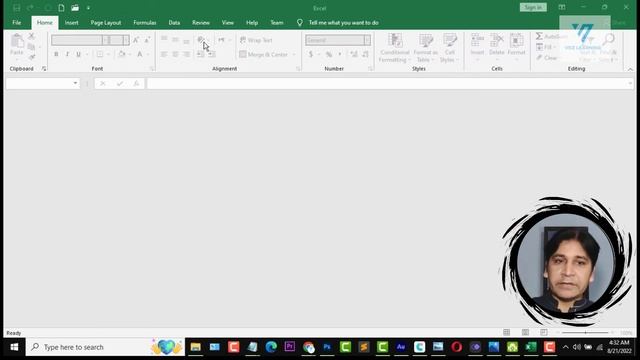Click the Delete cells button
The height and width of the screenshot is (360, 640).
496,47
